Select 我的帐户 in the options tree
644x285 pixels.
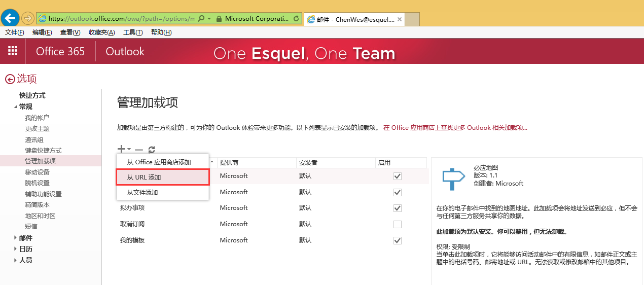37,118
